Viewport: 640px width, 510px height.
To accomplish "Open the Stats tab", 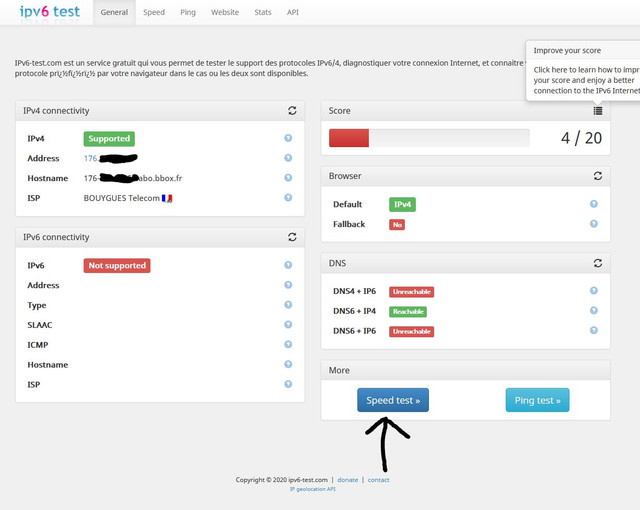I will [x=262, y=12].
